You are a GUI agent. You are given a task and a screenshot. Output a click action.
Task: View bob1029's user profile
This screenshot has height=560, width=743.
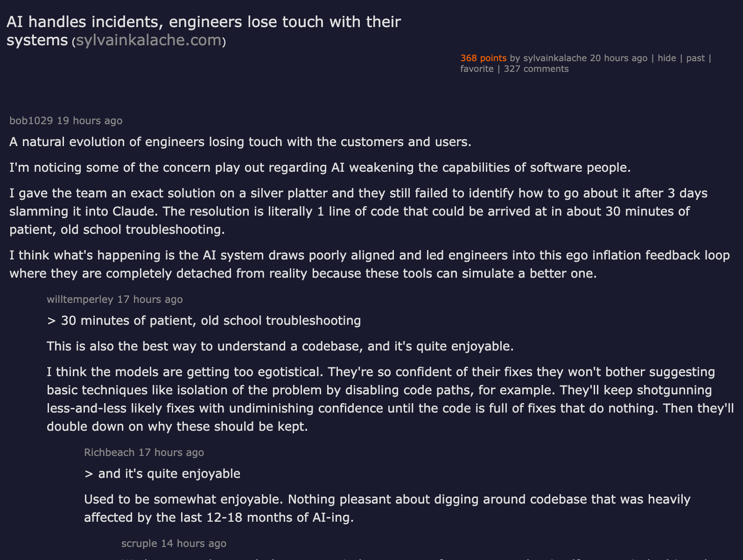click(x=31, y=120)
